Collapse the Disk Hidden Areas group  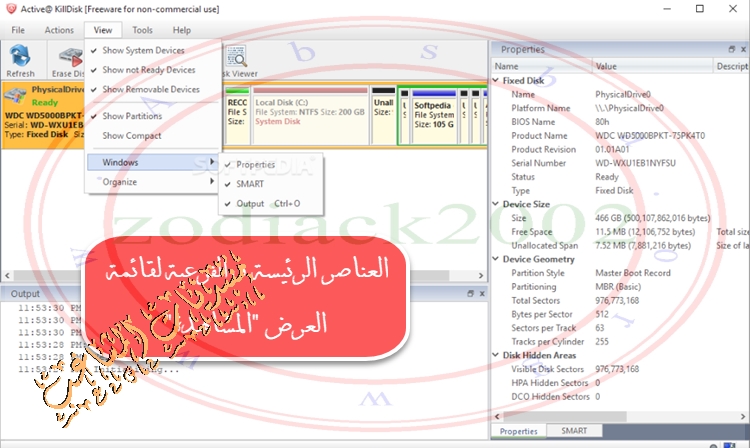pos(496,355)
